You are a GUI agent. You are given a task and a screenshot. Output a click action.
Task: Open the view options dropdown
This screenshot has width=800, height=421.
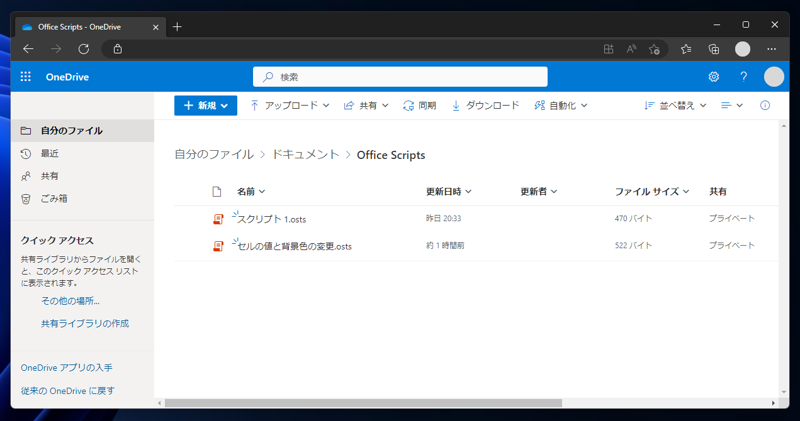[732, 106]
